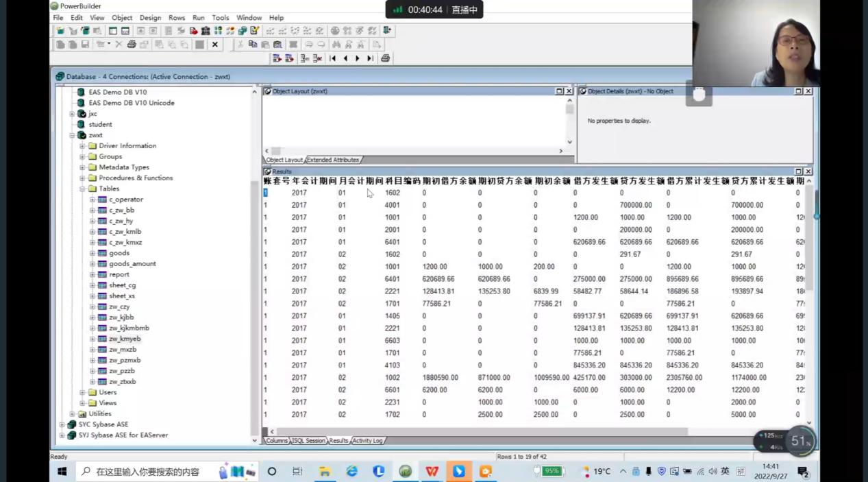Expand the zw_kmyeb table node

coord(92,339)
